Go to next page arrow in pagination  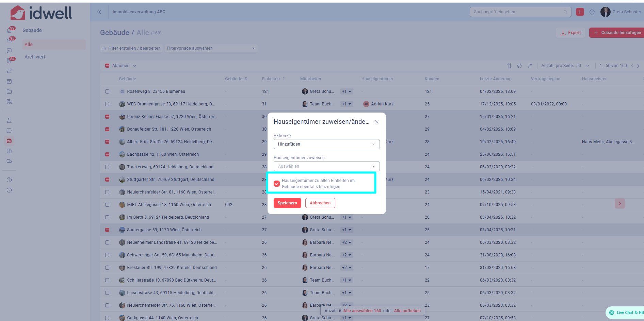(638, 66)
